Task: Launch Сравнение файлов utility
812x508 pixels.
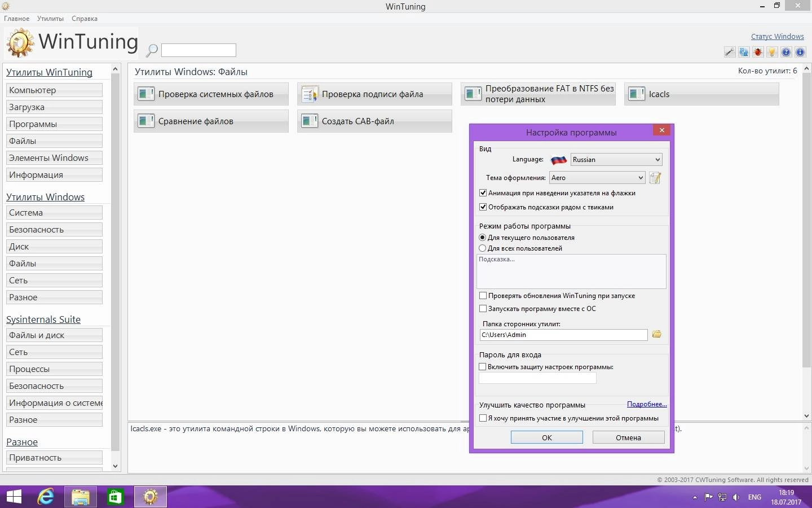Action: click(x=211, y=121)
